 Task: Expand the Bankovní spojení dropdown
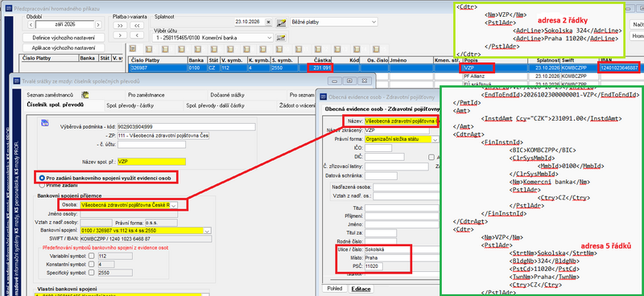pyautogui.click(x=207, y=230)
